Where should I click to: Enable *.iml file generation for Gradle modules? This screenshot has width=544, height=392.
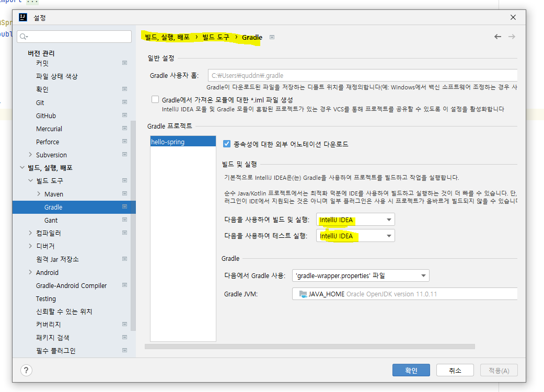pos(155,99)
